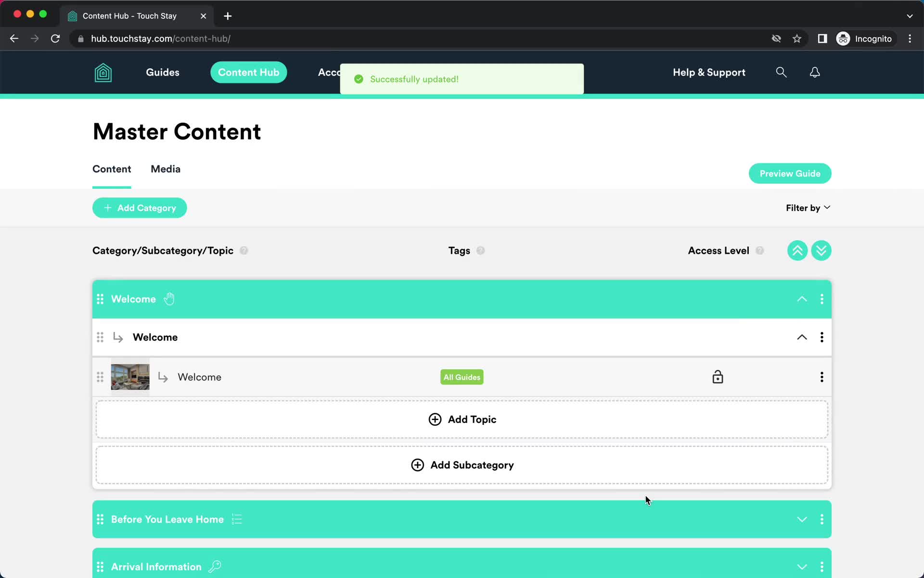
Task: Click the three-dot menu icon on Welcome topic
Action: (x=821, y=377)
